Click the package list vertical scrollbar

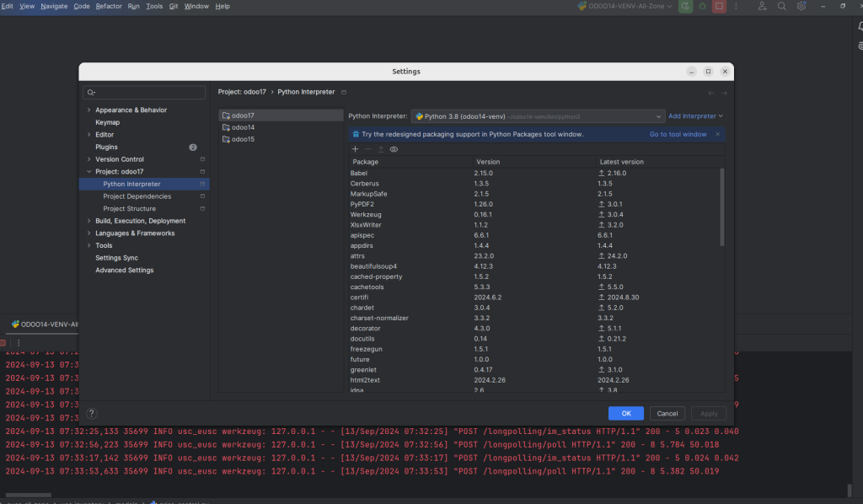[721, 207]
